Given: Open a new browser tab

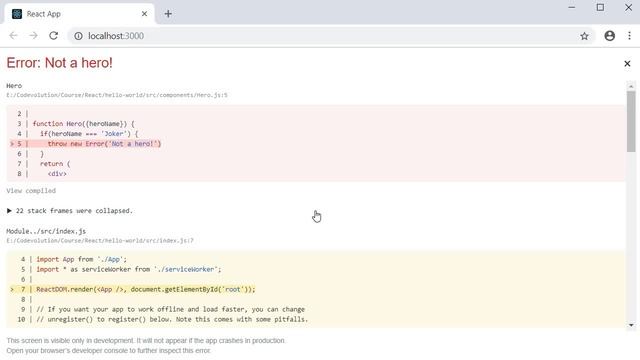Looking at the screenshot, I should (x=168, y=14).
